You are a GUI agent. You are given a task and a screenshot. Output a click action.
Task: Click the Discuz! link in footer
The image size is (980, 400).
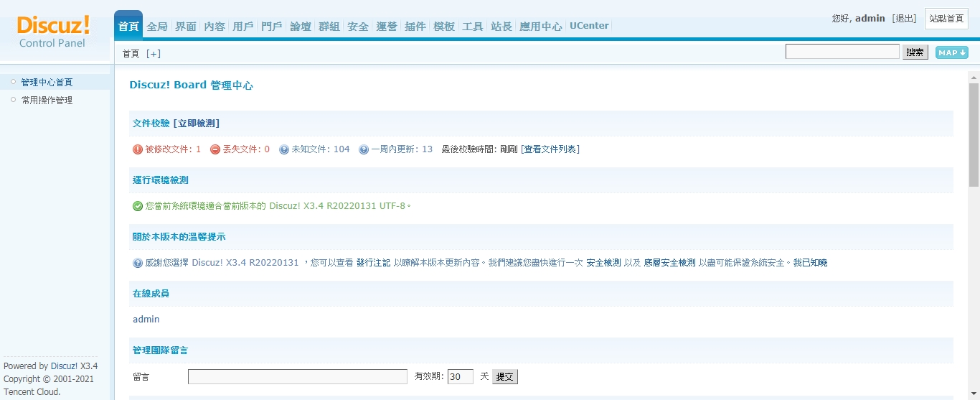click(64, 366)
